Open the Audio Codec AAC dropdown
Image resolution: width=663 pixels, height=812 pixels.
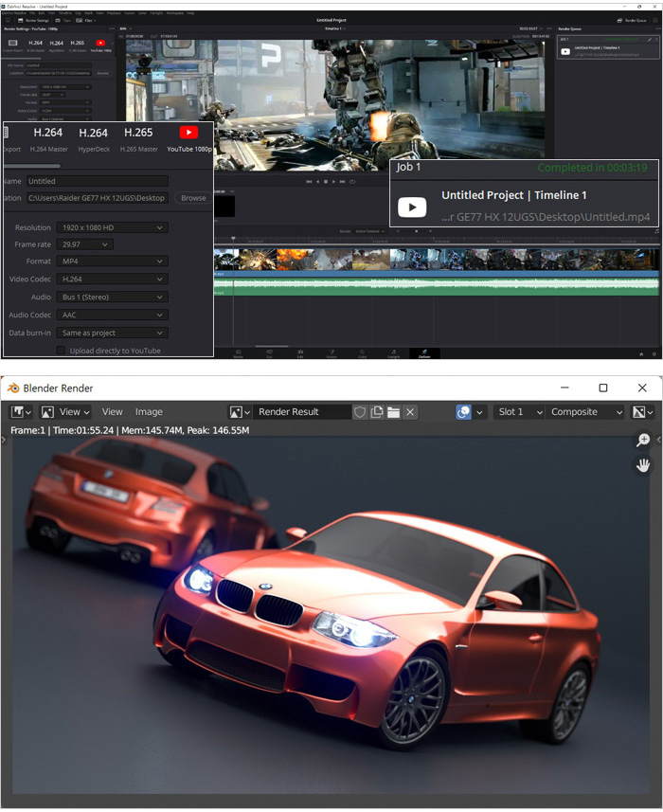(113, 315)
